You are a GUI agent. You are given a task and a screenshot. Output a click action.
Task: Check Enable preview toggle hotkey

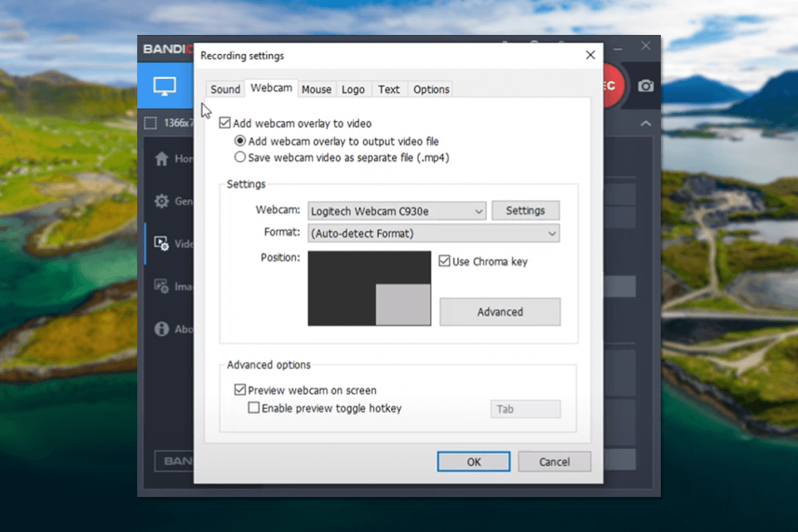[254, 408]
